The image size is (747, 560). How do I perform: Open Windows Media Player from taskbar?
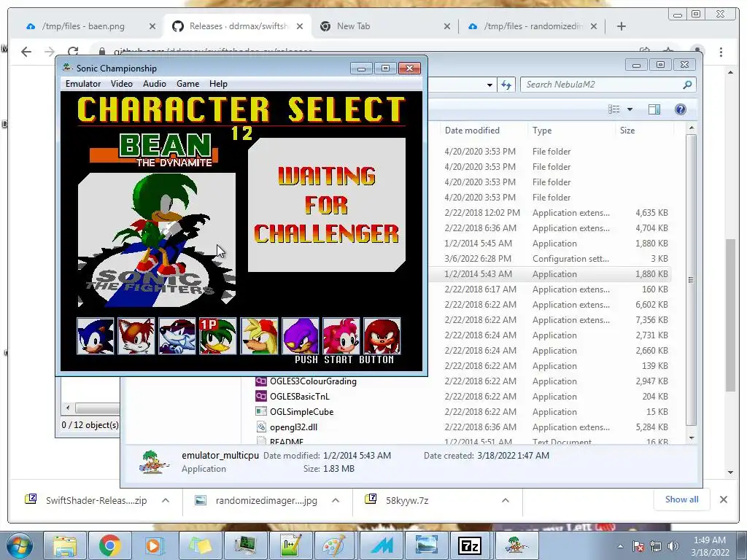click(x=155, y=546)
